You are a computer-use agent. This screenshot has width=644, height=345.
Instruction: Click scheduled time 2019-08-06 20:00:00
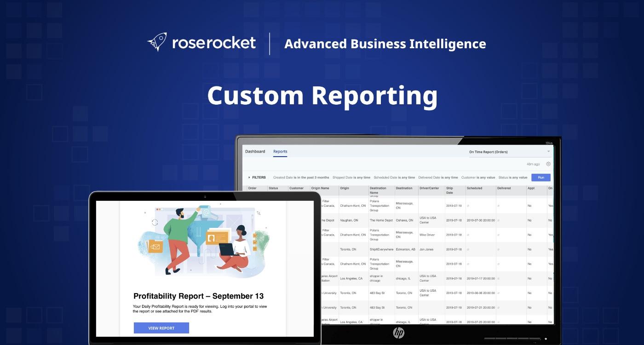click(481, 293)
